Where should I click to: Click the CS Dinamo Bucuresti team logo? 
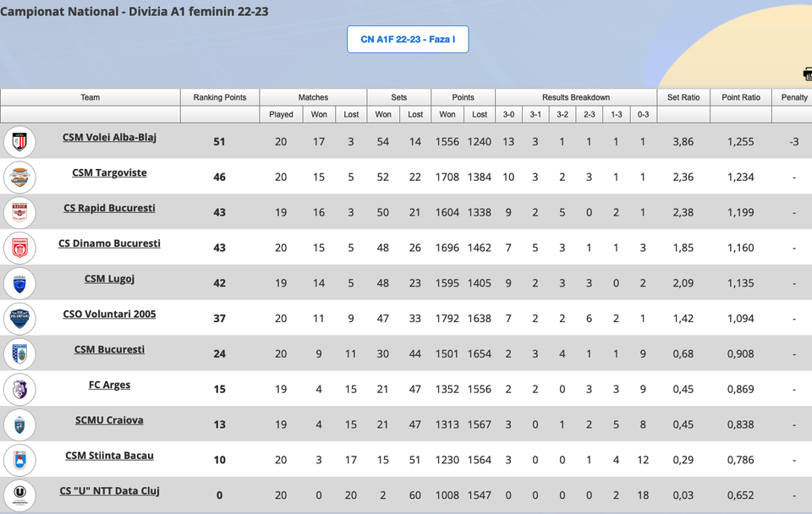[x=19, y=248]
